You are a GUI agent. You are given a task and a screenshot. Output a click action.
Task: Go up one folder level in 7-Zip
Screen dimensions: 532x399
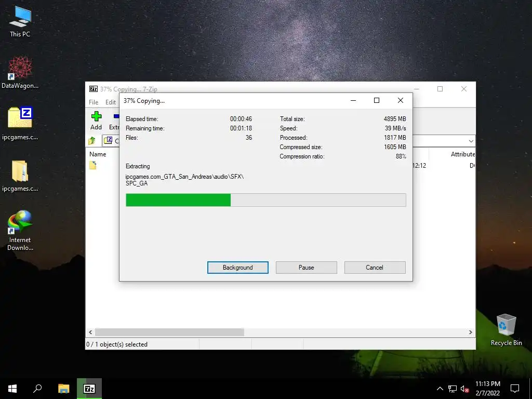(92, 140)
